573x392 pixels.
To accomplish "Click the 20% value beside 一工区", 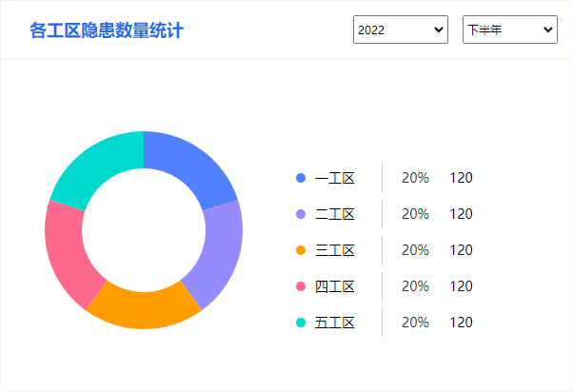I will pos(415,178).
